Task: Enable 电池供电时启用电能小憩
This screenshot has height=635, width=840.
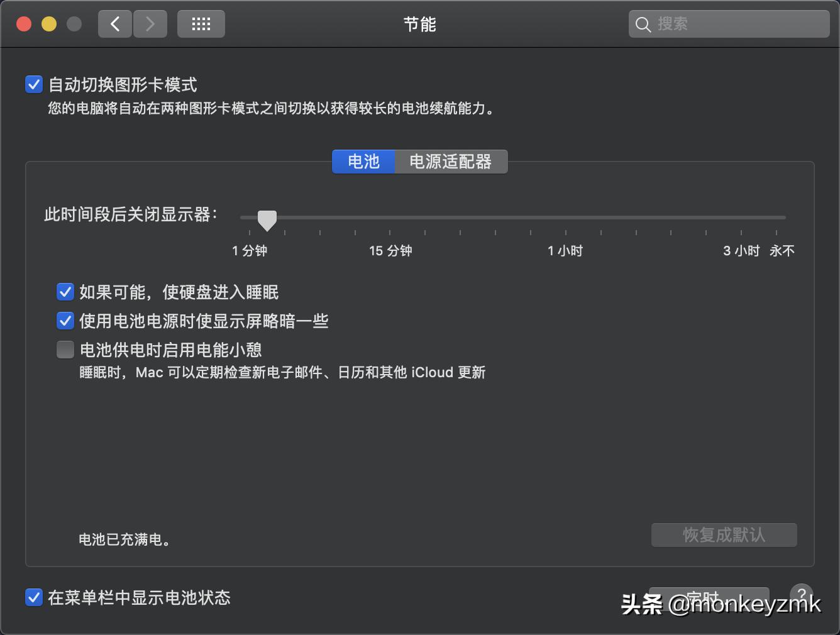Action: click(x=65, y=350)
